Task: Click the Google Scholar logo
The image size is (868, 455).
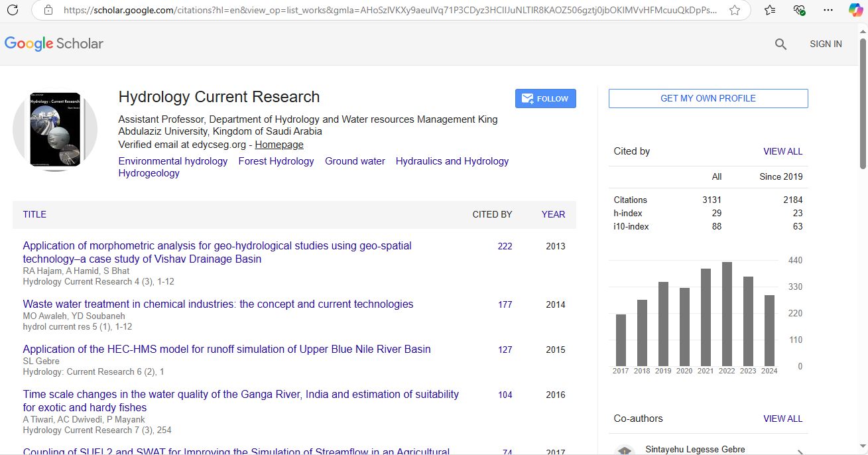Action: tap(54, 44)
